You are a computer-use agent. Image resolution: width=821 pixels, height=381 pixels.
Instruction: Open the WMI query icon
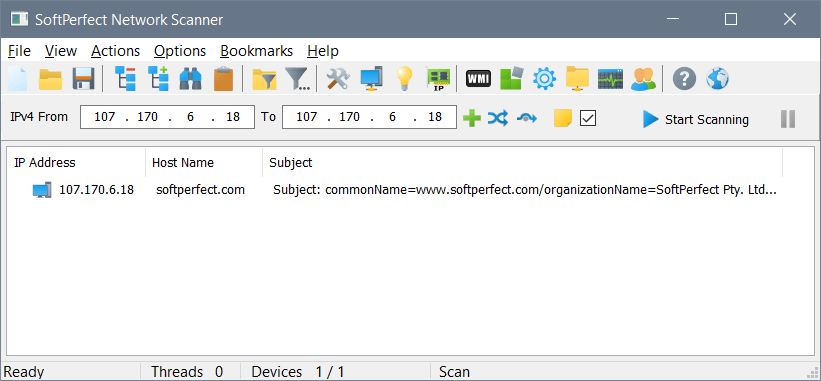click(x=478, y=79)
